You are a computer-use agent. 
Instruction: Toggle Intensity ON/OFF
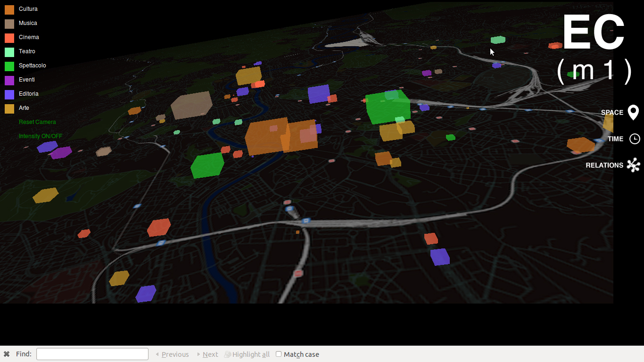[x=41, y=136]
